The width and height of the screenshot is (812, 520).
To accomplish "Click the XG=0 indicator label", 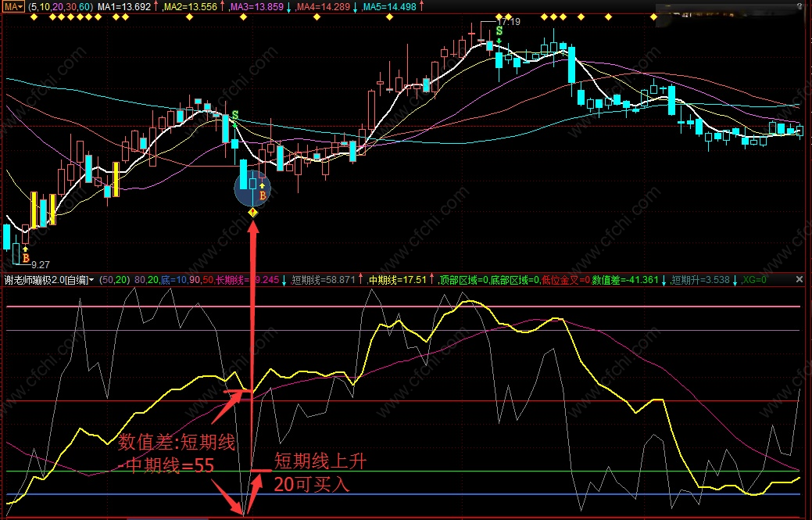I will 754,280.
